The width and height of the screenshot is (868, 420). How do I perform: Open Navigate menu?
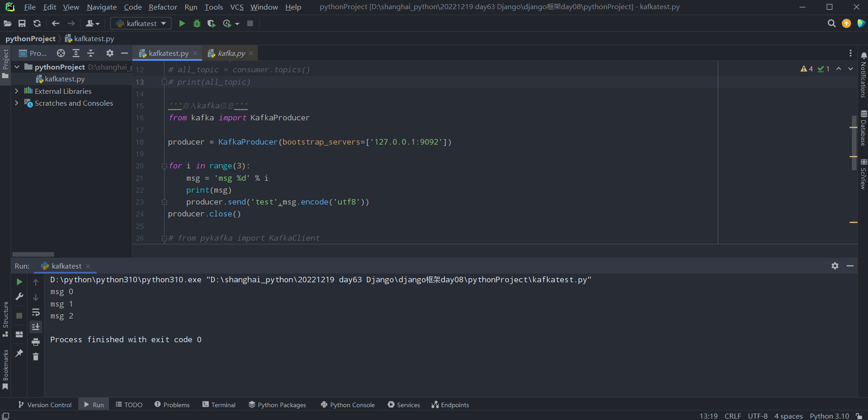[102, 7]
